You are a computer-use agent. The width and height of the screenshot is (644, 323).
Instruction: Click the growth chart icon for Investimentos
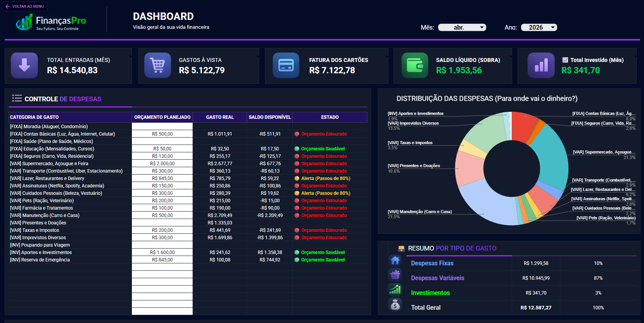(395, 289)
